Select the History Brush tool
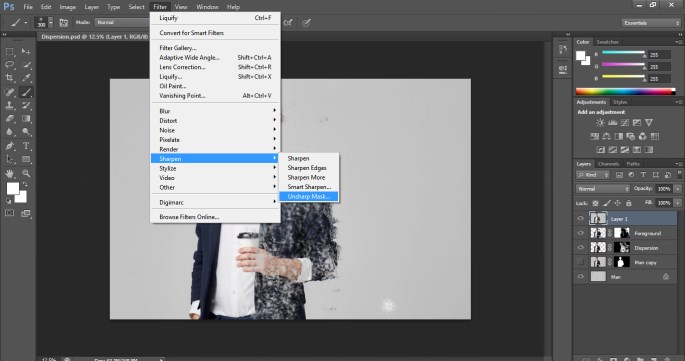The height and width of the screenshot is (361, 685). coord(26,105)
